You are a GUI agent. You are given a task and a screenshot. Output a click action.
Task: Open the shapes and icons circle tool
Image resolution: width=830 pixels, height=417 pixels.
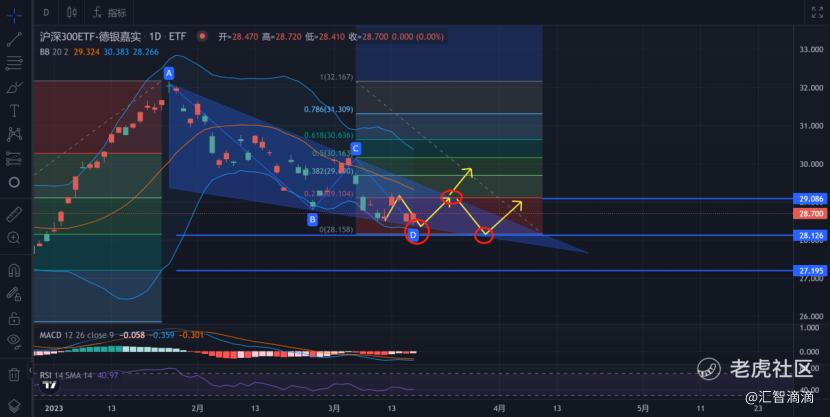click(x=14, y=182)
